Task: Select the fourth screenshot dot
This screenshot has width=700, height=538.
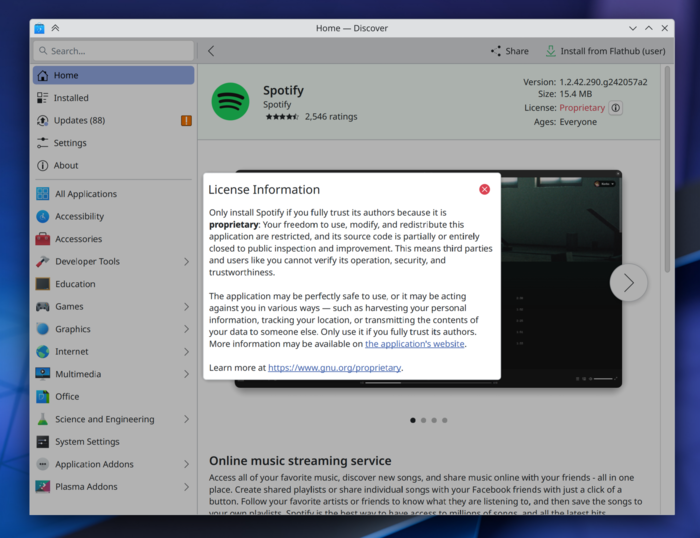Action: 445,420
